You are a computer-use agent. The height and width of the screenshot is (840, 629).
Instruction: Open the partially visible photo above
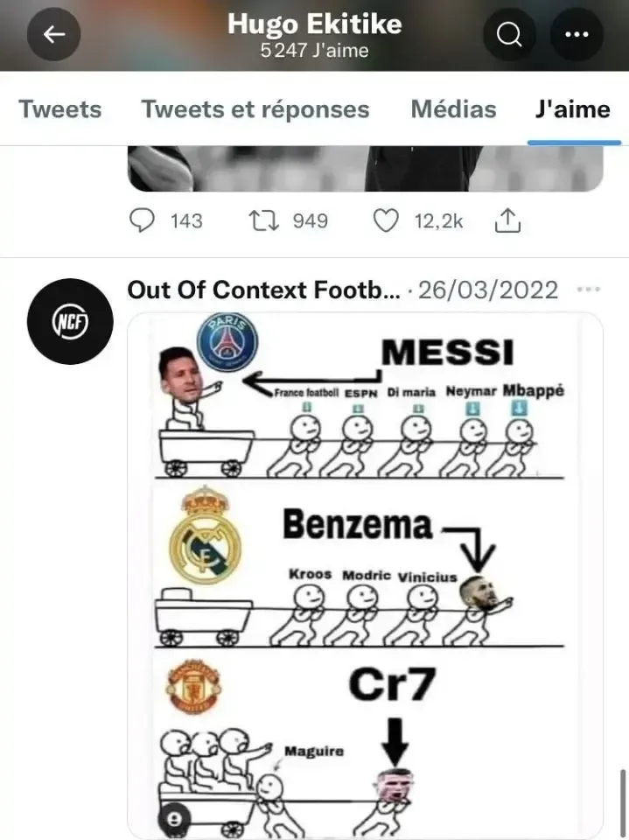coord(365,169)
